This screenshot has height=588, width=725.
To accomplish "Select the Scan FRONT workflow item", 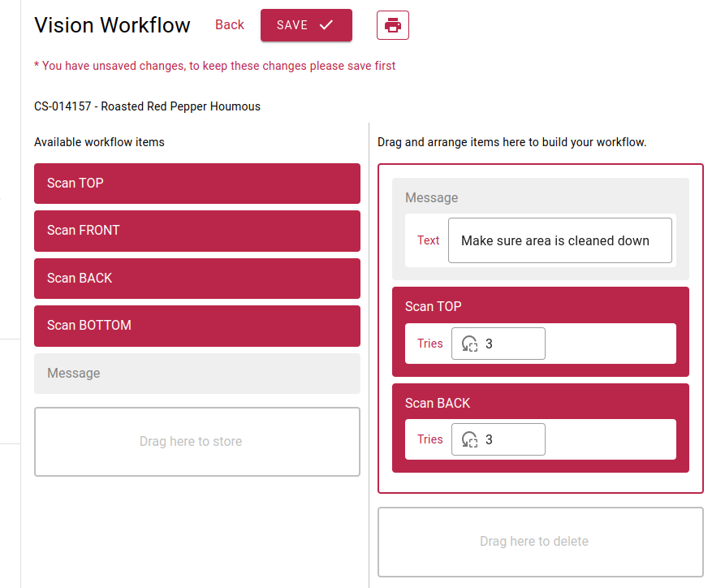I will click(x=196, y=231).
